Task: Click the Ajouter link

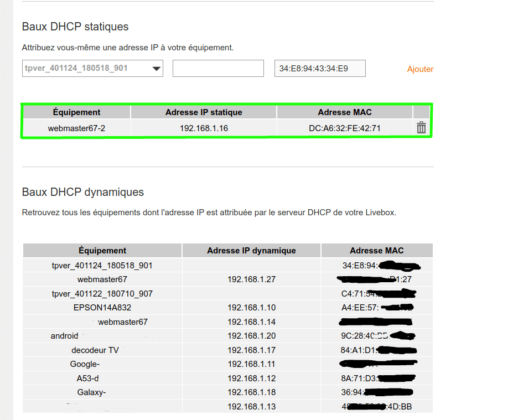Action: click(x=420, y=69)
